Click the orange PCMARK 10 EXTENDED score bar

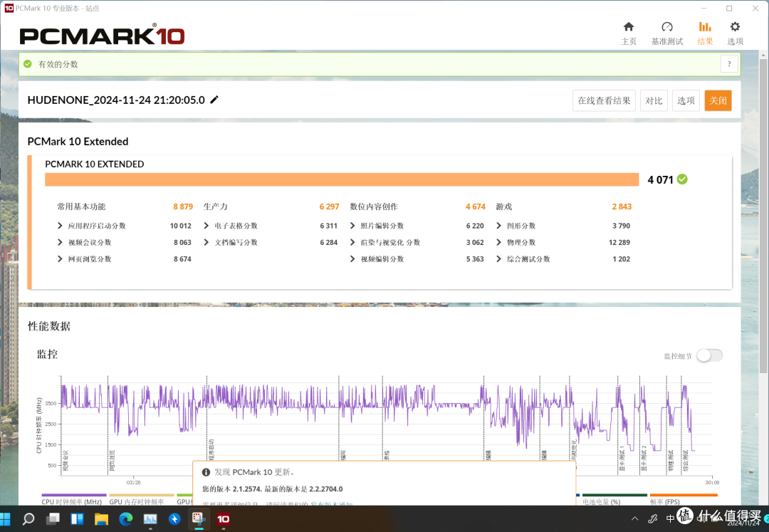point(342,179)
